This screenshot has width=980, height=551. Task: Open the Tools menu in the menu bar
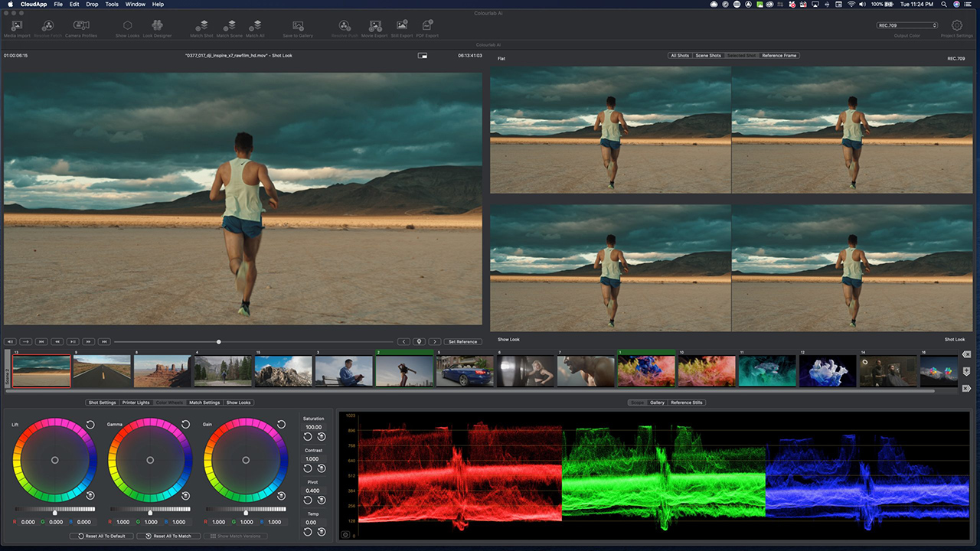pos(112,4)
